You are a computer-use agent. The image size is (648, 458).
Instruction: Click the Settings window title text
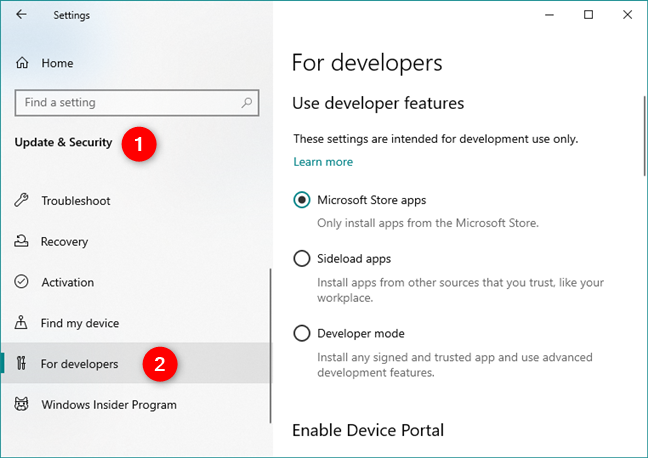click(71, 15)
